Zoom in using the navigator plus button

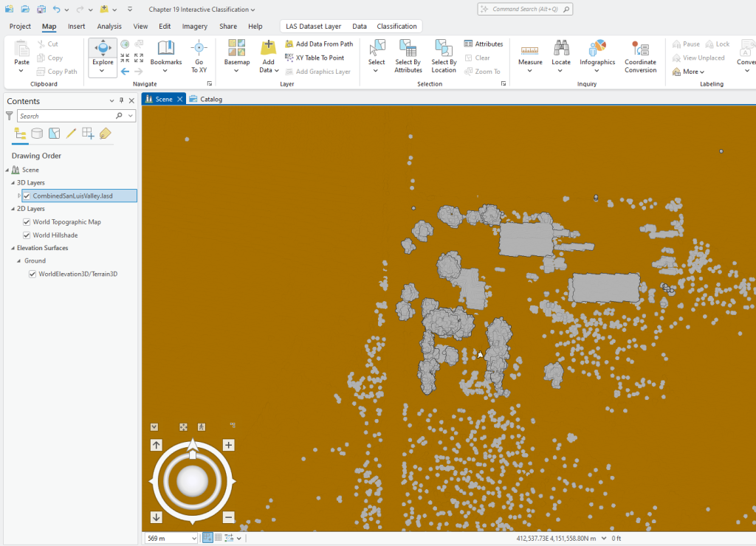[x=228, y=445]
